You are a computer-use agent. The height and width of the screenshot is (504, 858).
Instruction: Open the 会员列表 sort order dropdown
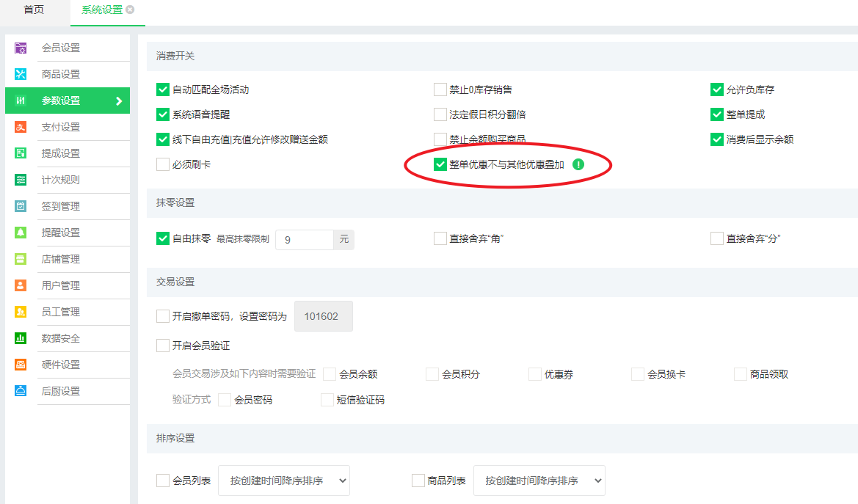[x=283, y=481]
